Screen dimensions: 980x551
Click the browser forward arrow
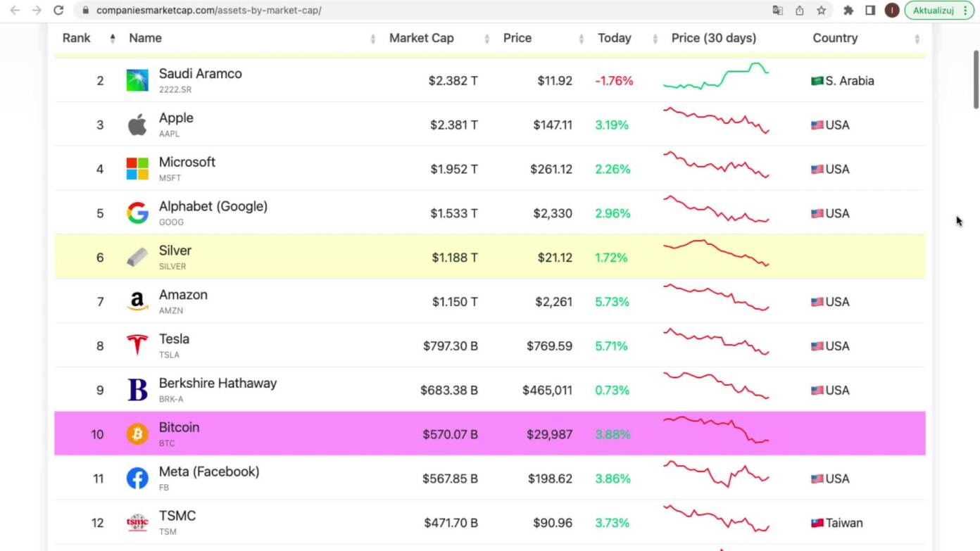(37, 11)
